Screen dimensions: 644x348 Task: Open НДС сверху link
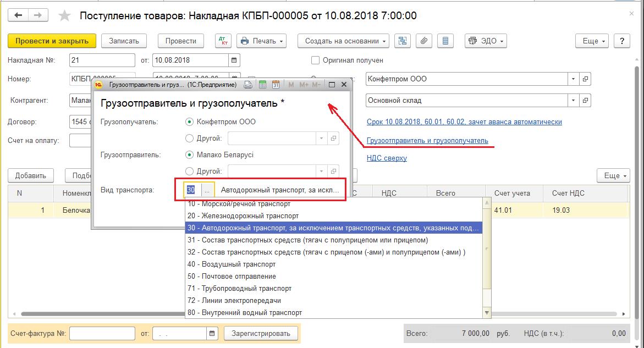(x=387, y=158)
